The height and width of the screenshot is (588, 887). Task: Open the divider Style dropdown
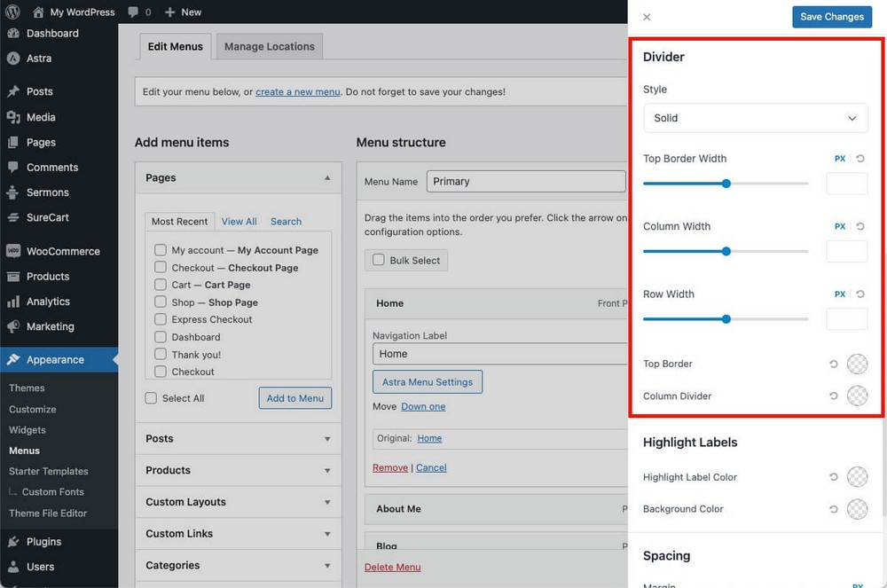(x=755, y=118)
